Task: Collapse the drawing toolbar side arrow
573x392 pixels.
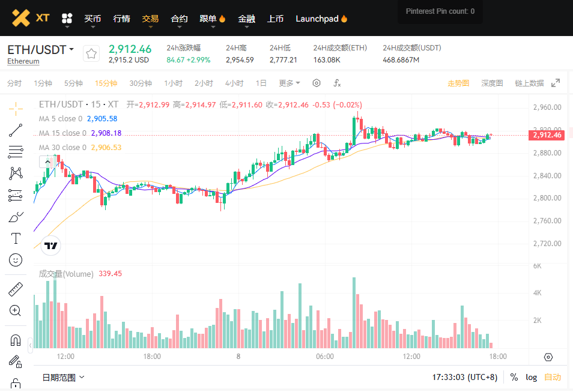Action: coord(30,345)
